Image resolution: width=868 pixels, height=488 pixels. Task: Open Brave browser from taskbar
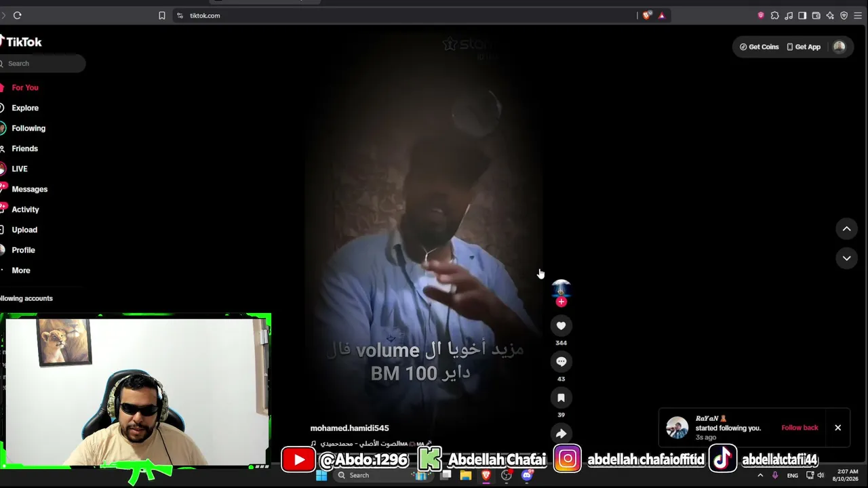tap(486, 476)
